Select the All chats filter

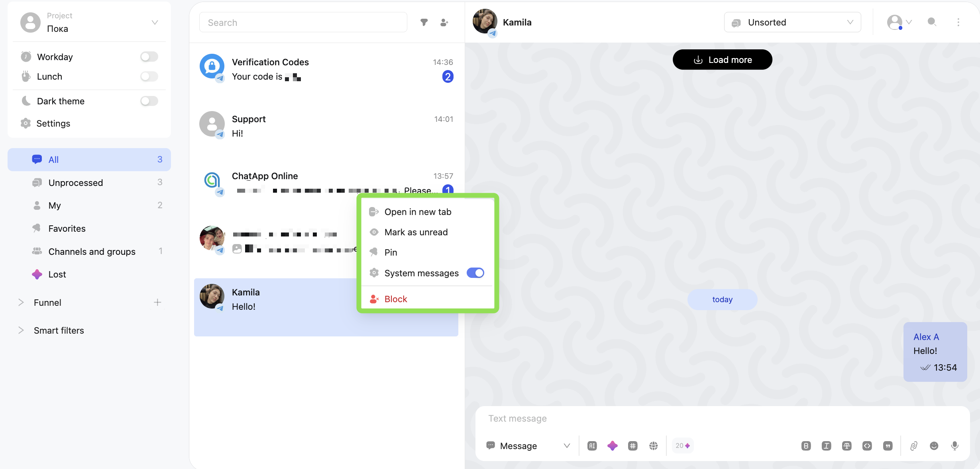pos(89,160)
